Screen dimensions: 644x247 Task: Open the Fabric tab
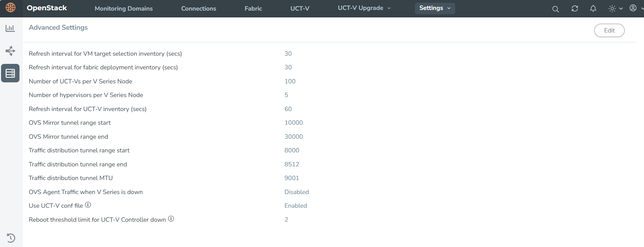(253, 9)
